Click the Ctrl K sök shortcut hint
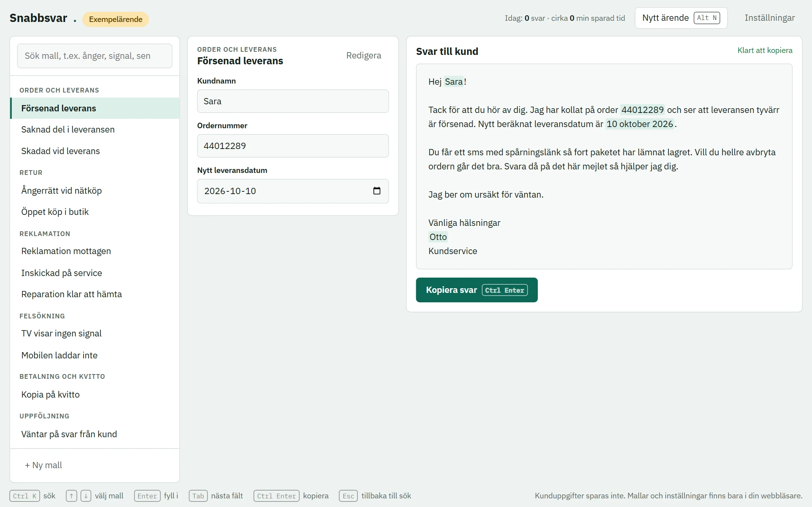The width and height of the screenshot is (812, 507). (33, 496)
